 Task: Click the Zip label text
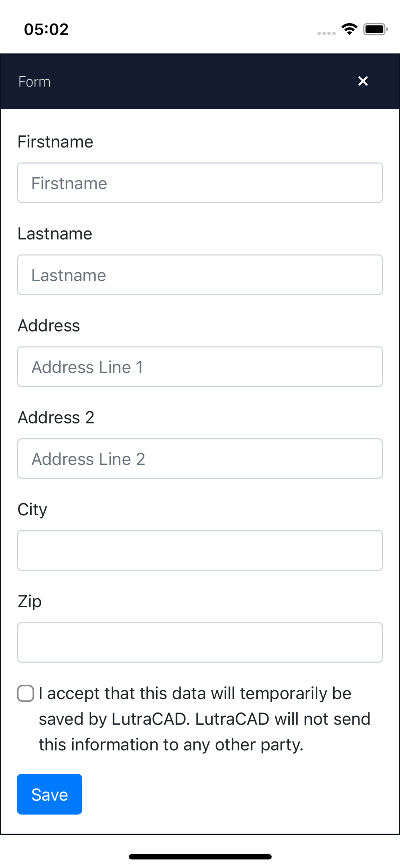coord(30,602)
